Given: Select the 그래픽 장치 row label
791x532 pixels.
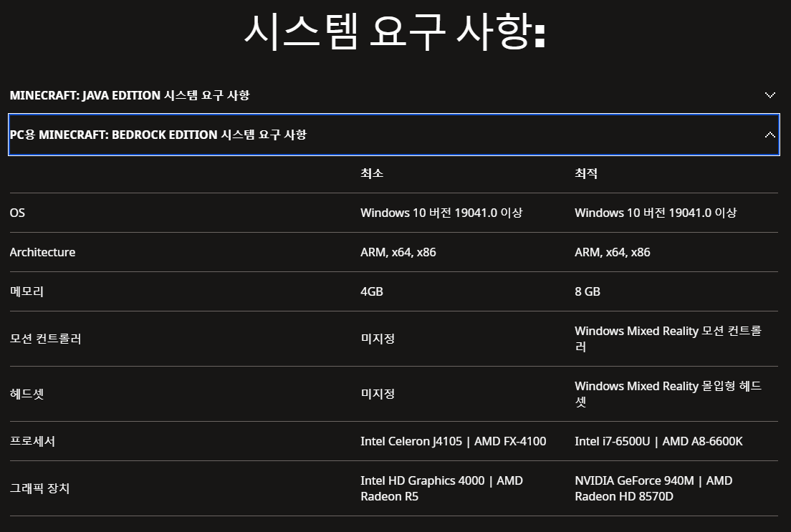Looking at the screenshot, I should point(39,488).
